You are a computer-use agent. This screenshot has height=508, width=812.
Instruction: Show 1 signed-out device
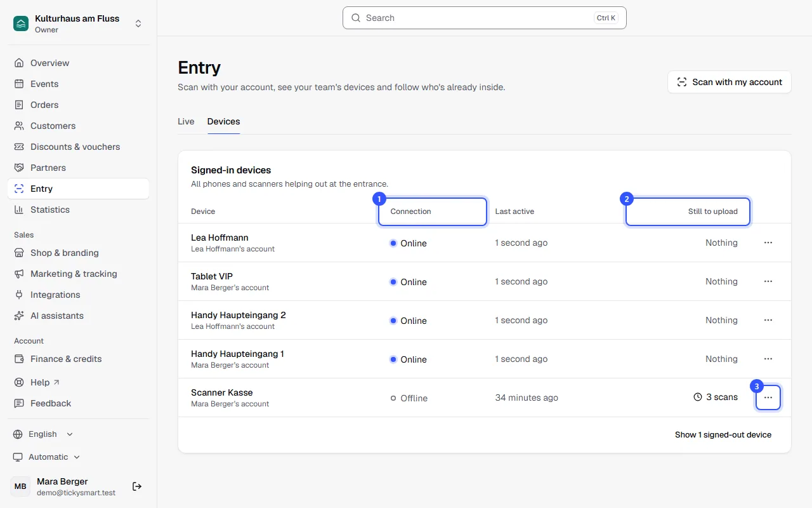pos(723,435)
